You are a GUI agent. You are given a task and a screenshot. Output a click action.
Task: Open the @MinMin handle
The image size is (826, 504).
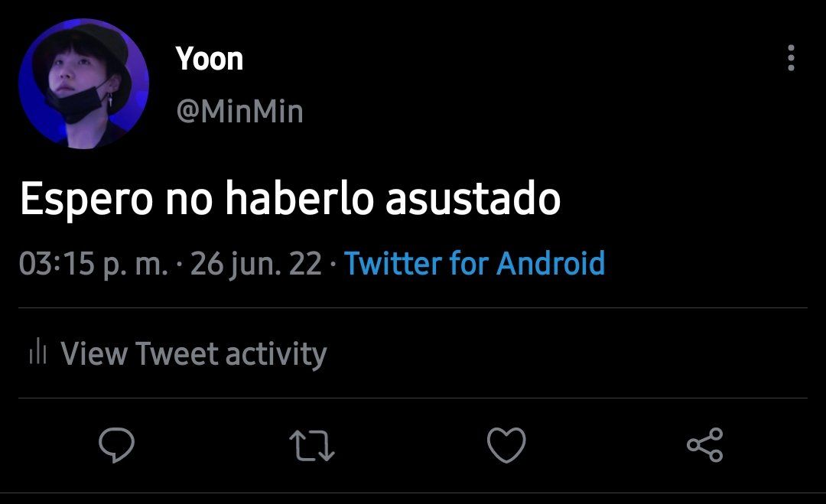pos(239,112)
